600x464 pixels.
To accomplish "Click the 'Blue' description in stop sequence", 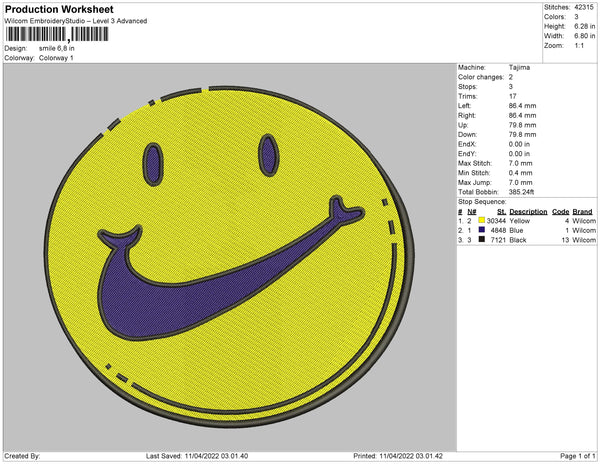I will 516,230.
